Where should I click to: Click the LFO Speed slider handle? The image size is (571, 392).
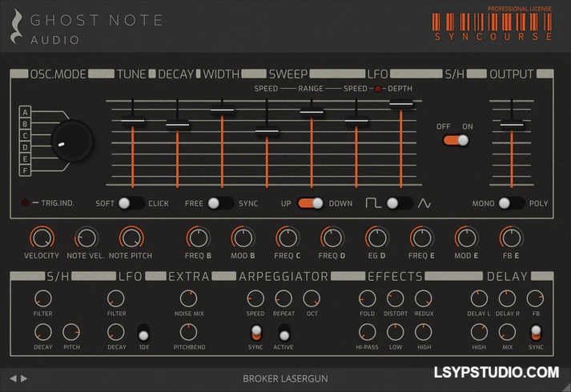pyautogui.click(x=356, y=121)
